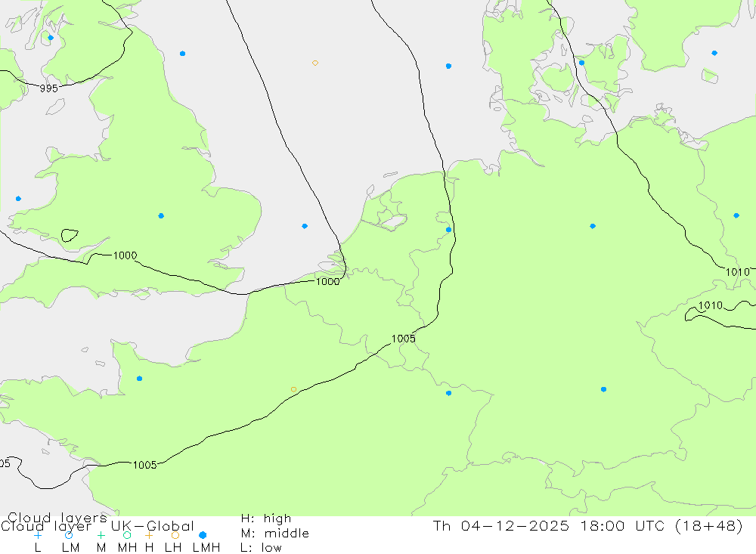The image size is (756, 554).
Task: Click the 'H: high' legend text
Action: point(265,518)
